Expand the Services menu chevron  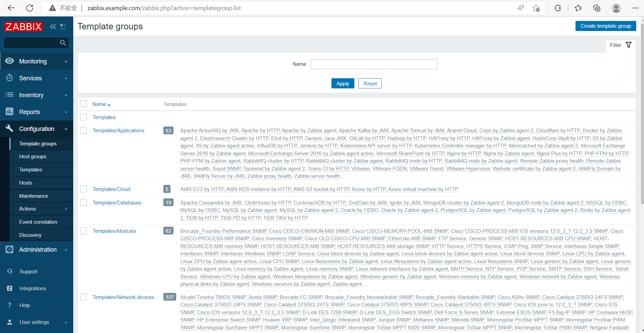(66, 78)
